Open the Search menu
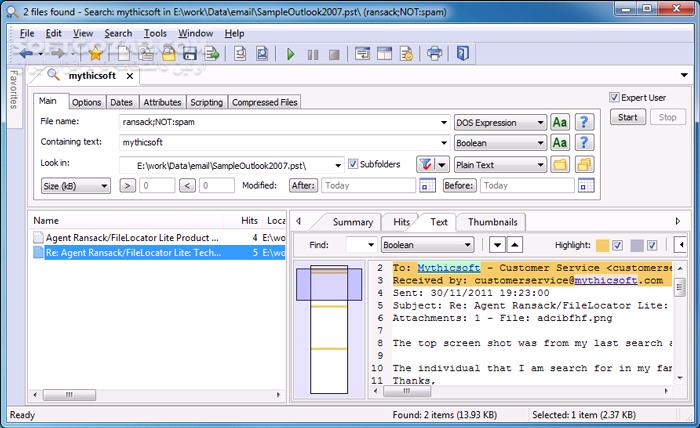Image resolution: width=700 pixels, height=428 pixels. click(x=118, y=33)
